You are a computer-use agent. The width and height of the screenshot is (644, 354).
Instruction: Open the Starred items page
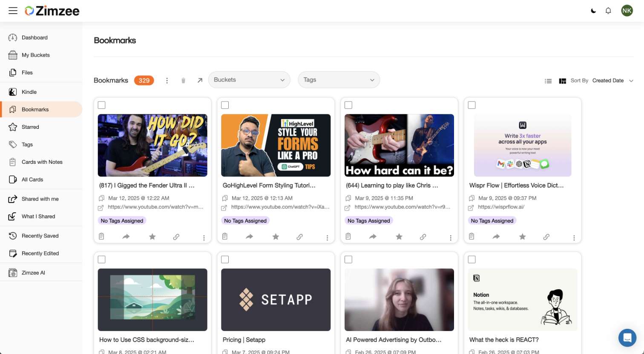tap(41, 127)
